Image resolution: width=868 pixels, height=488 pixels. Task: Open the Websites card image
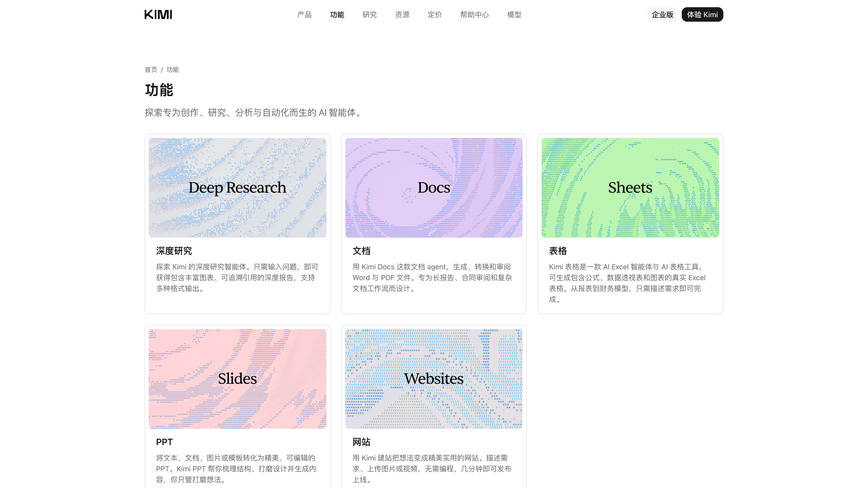(x=434, y=379)
